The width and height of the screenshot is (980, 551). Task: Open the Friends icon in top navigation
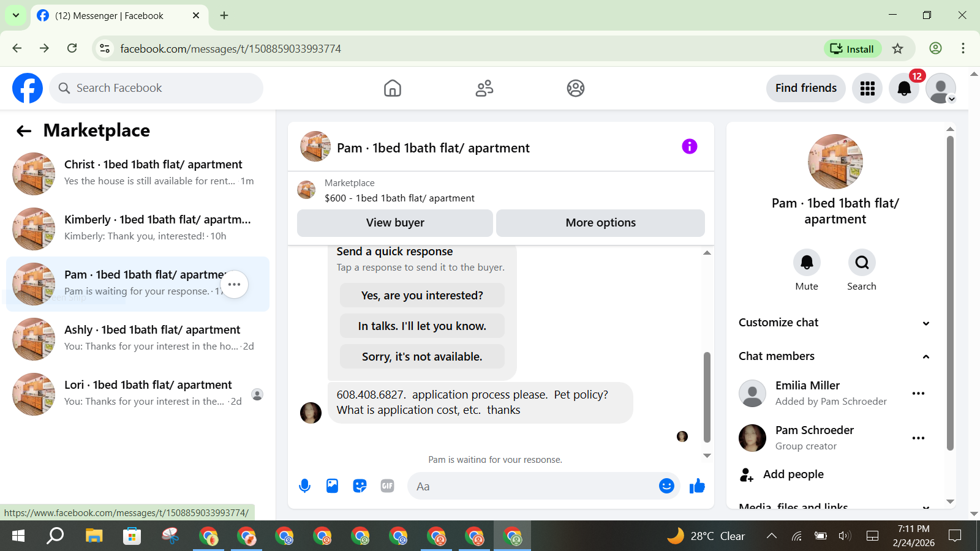pyautogui.click(x=484, y=88)
